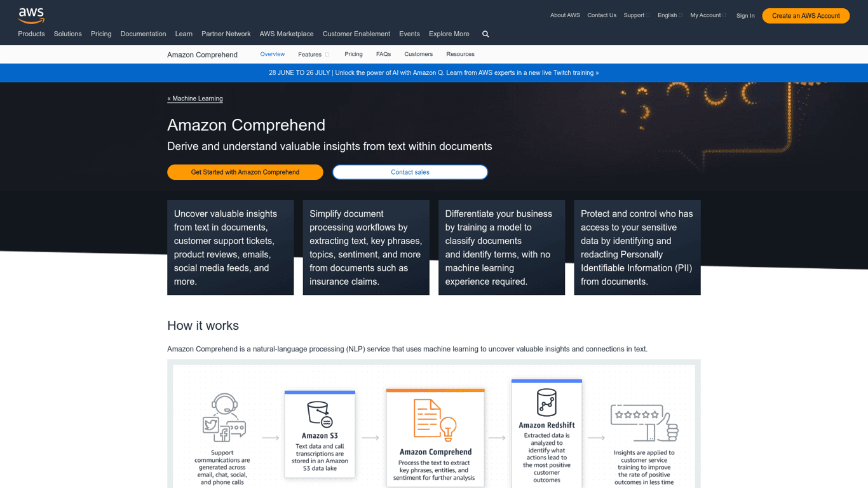
Task: Select the FAQs tab
Action: coord(383,54)
